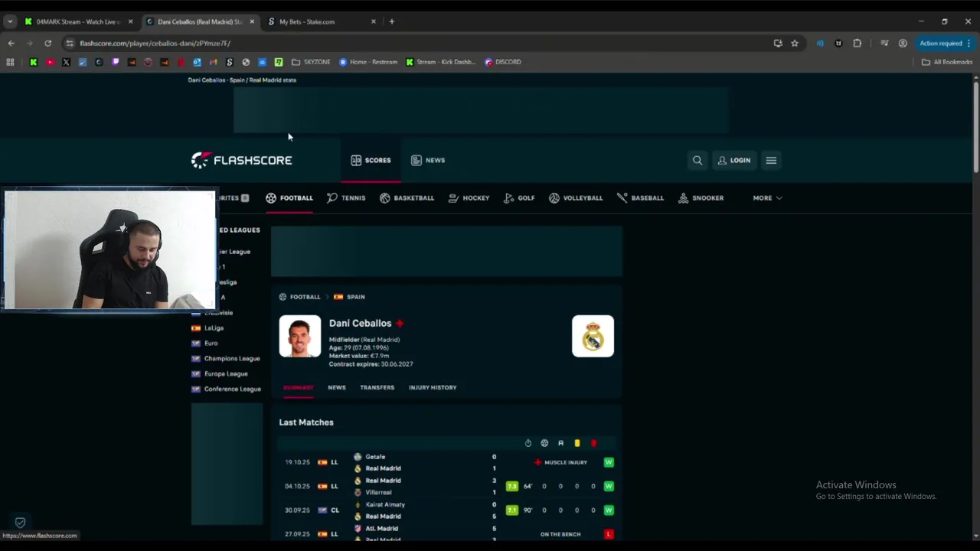
Task: Switch to the player NEWS tab
Action: click(x=337, y=387)
